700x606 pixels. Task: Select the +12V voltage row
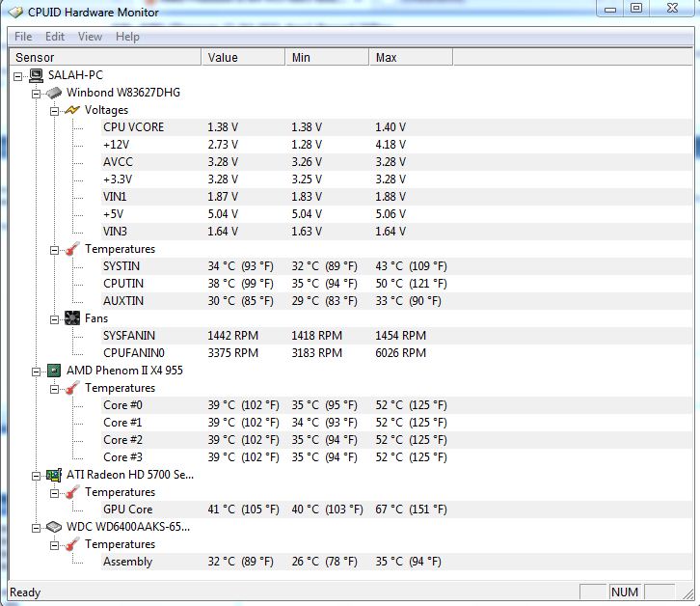[x=396, y=145]
